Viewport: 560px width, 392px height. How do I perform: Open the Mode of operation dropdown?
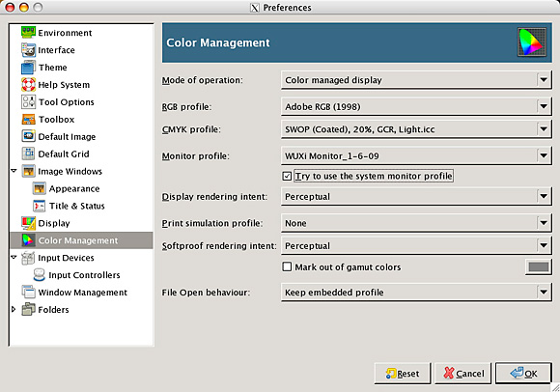pyautogui.click(x=416, y=80)
